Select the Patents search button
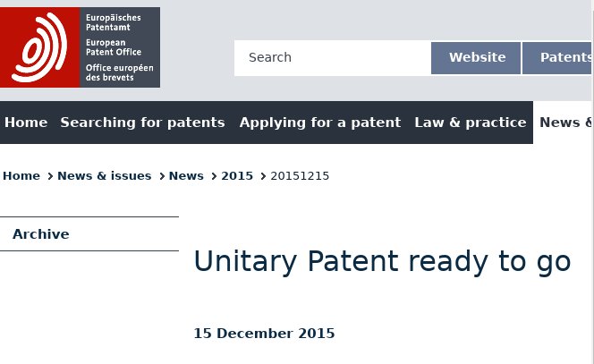Screen dimensions: 594x364 (x=556, y=57)
